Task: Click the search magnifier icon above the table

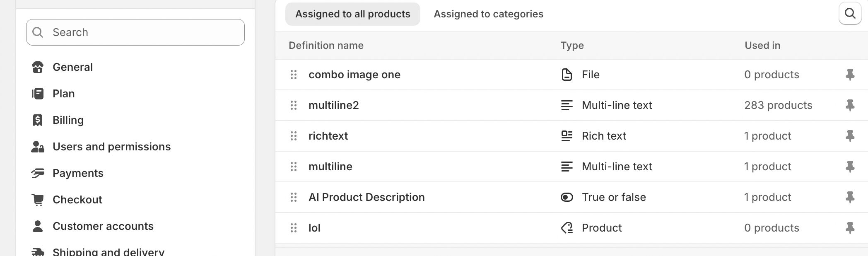Action: click(x=850, y=14)
